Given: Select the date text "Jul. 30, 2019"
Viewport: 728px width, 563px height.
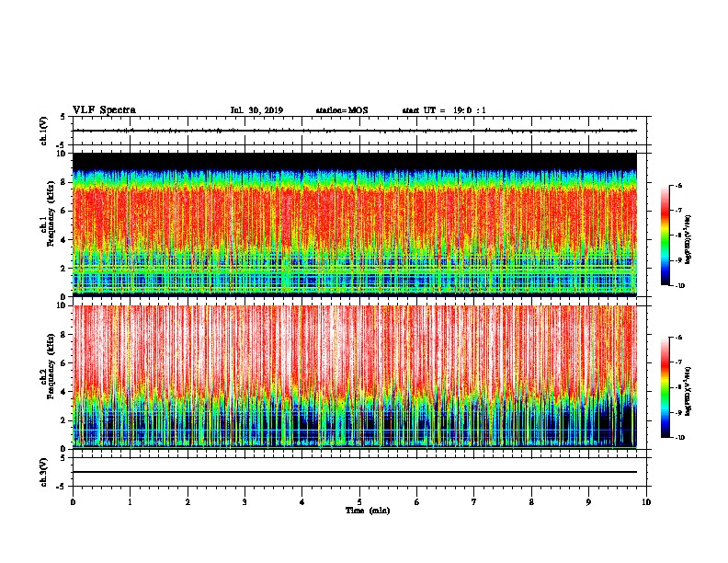Looking at the screenshot, I should pyautogui.click(x=256, y=110).
